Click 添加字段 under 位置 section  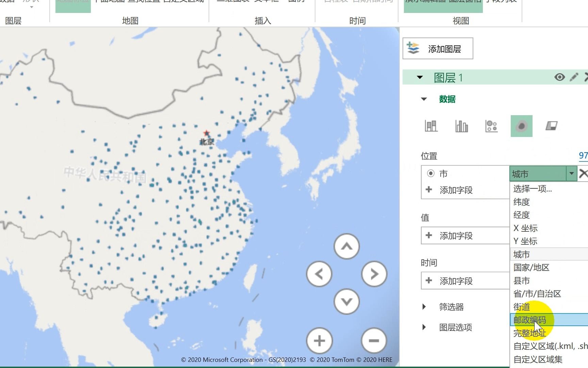[x=456, y=190]
